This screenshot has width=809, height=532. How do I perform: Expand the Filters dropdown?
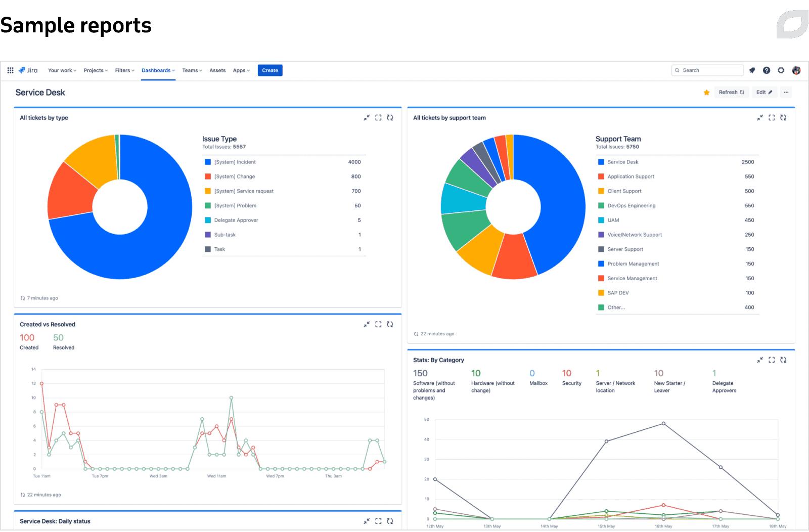[x=124, y=70]
